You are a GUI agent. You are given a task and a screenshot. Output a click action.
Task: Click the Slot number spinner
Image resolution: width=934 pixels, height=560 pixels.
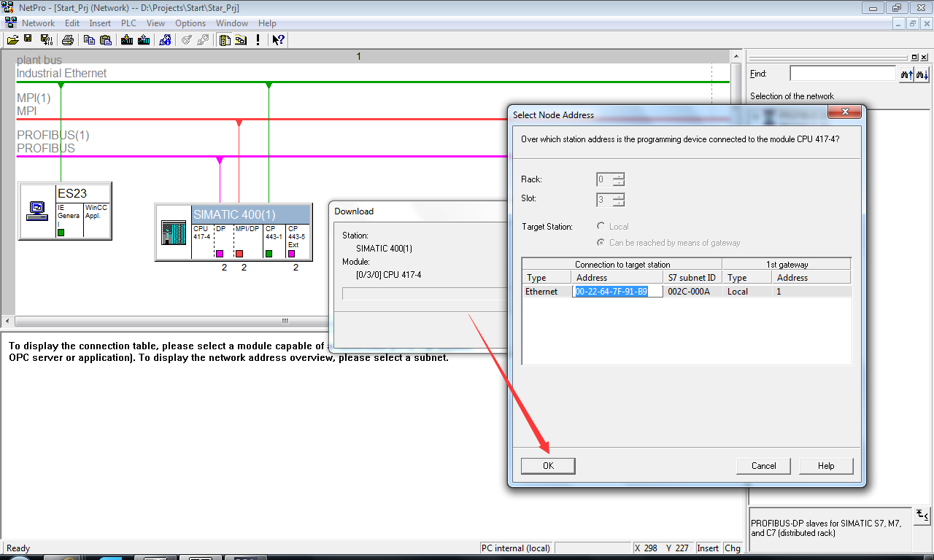(619, 200)
